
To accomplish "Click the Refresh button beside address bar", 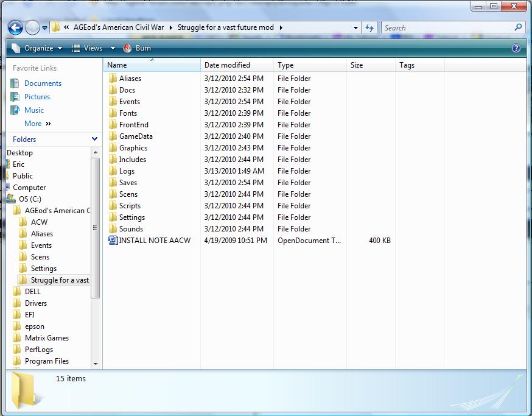I will [369, 27].
